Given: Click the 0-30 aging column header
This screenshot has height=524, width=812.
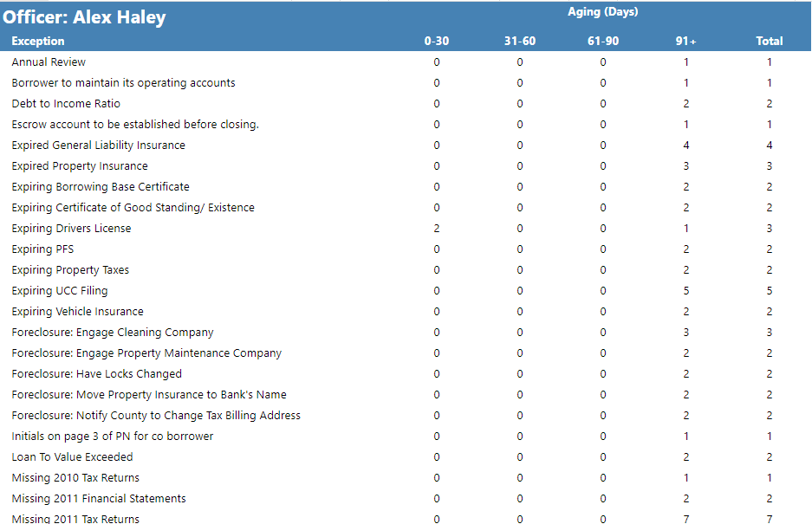Looking at the screenshot, I should pyautogui.click(x=437, y=41).
